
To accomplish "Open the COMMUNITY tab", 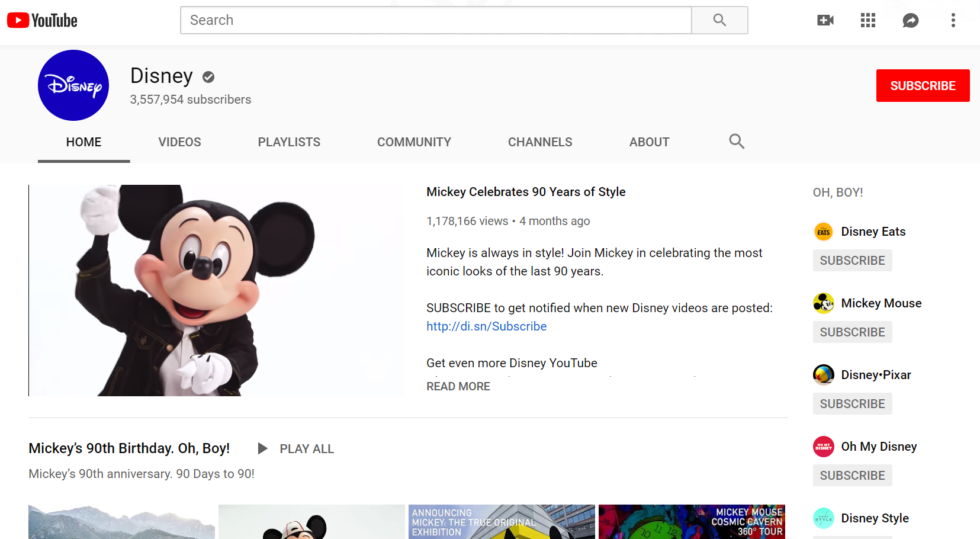I will tap(414, 142).
